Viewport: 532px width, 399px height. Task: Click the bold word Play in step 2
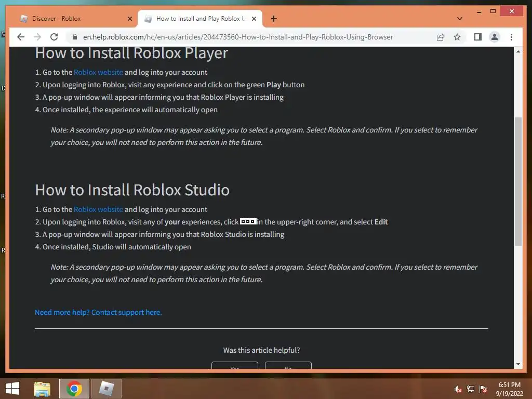(x=273, y=85)
